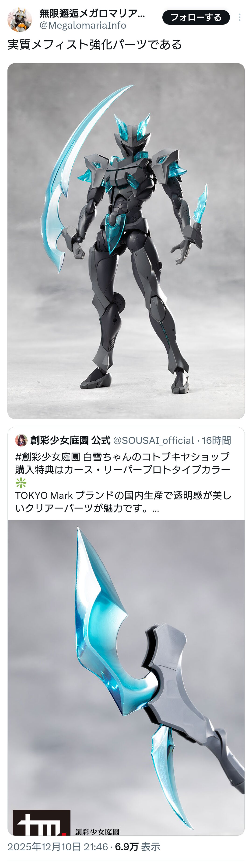Open quoted post via TOKYO Mark text

click(x=123, y=496)
